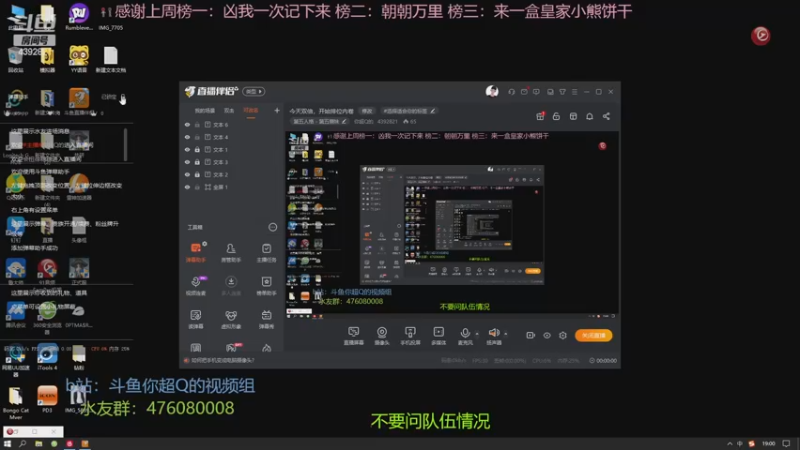Click the unlock padlock icon above preview
Screen dimensions: 800x450
point(556,116)
